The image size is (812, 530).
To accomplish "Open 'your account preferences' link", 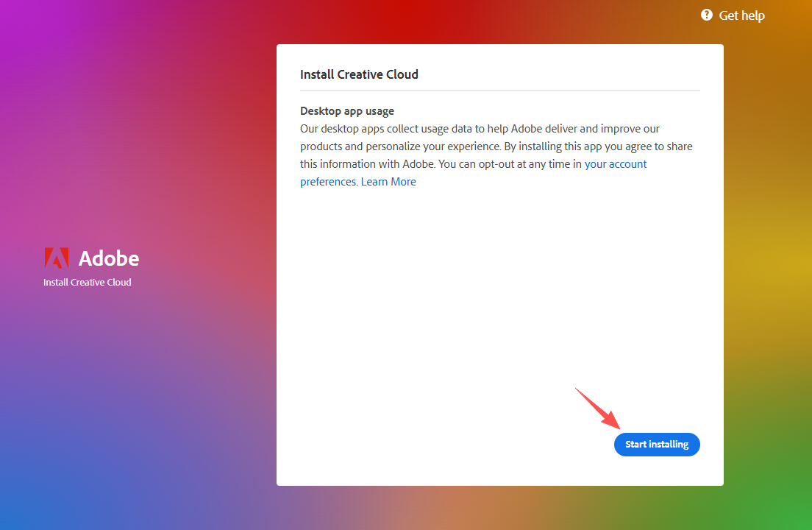I will [x=616, y=163].
